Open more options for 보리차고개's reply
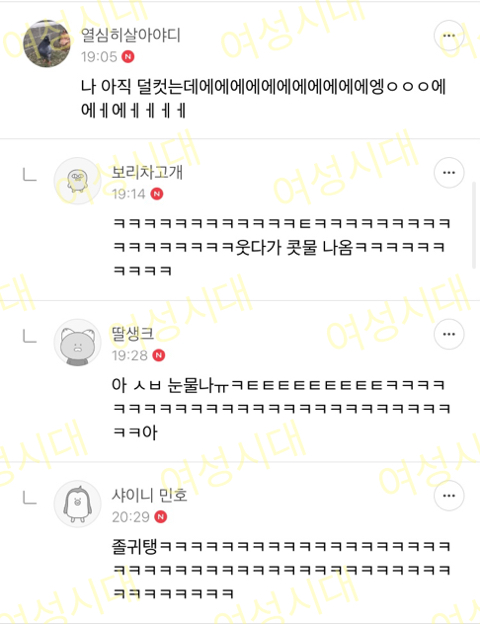 tap(449, 173)
